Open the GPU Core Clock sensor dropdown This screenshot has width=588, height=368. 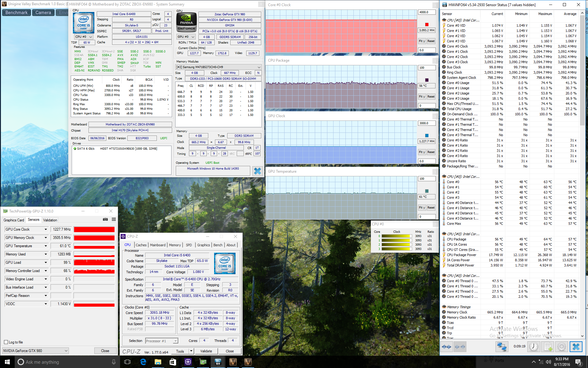click(46, 229)
